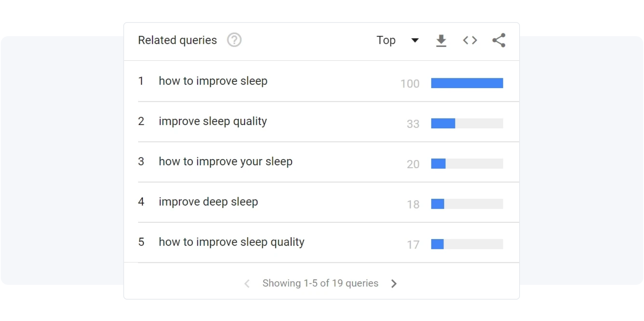Viewport: 644px width, 321px height.
Task: Go to previous page of queries
Action: 247,283
